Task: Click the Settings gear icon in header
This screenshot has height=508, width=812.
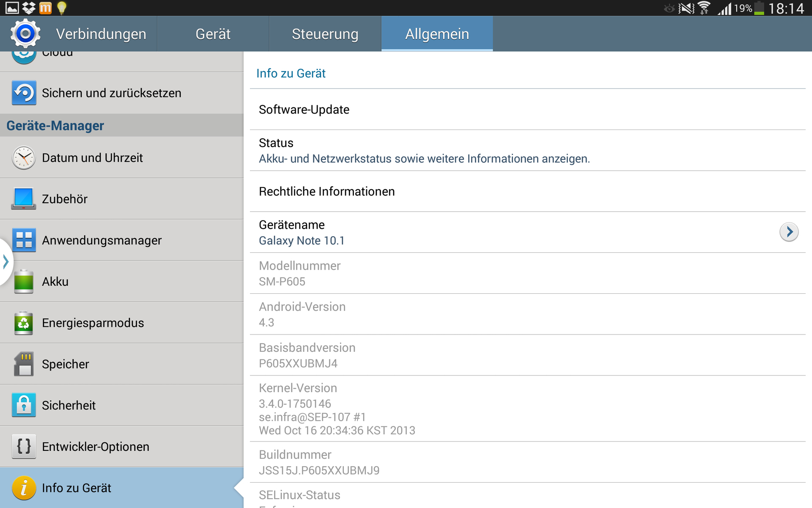Action: tap(25, 33)
